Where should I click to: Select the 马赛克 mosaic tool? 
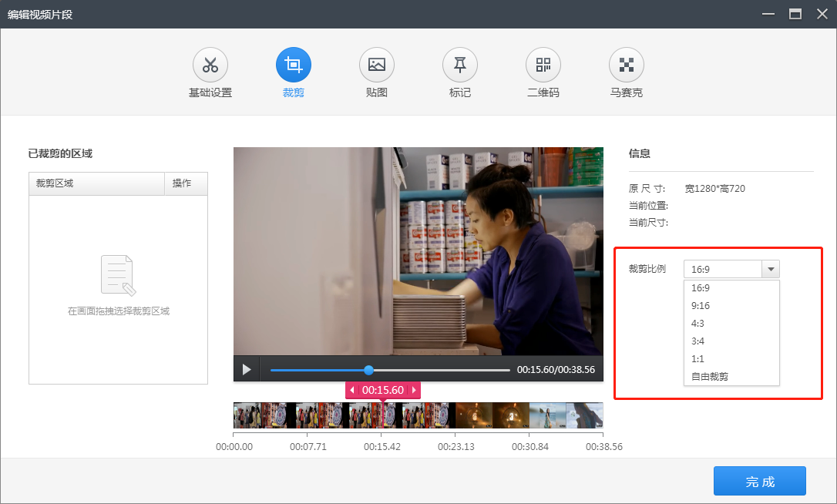[627, 66]
